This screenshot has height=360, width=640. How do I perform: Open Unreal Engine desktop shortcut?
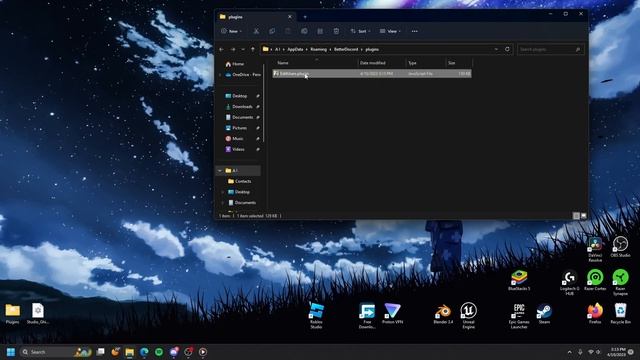[x=469, y=315]
